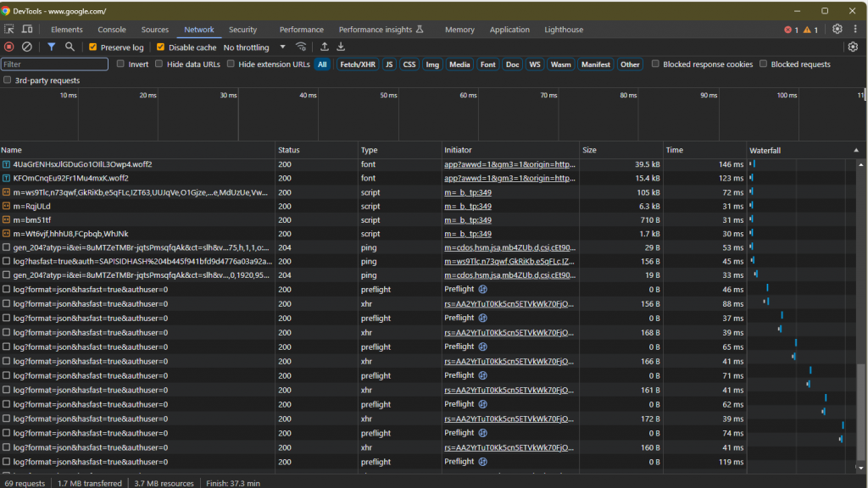This screenshot has width=868, height=488.
Task: Click the export HAR download icon
Action: click(x=341, y=47)
